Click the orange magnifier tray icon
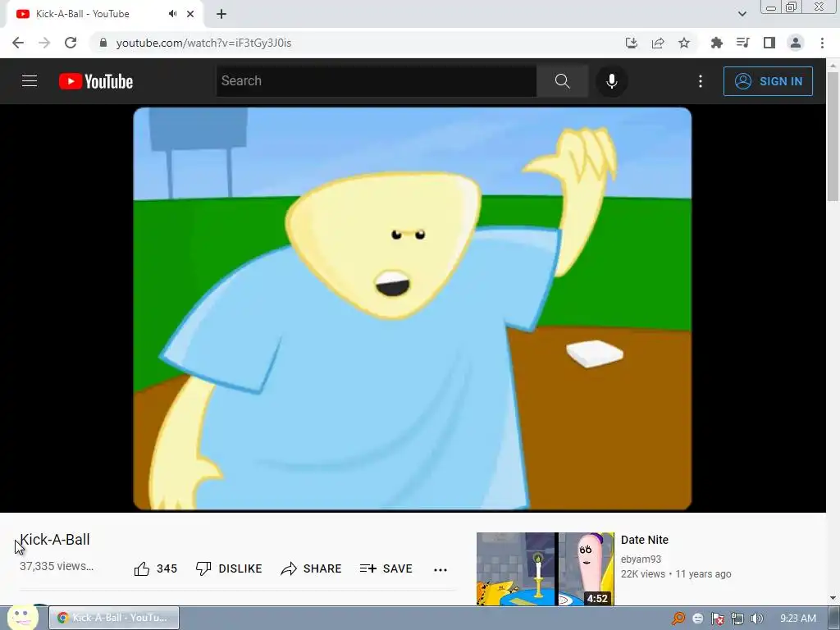Image resolution: width=840 pixels, height=630 pixels. point(678,619)
